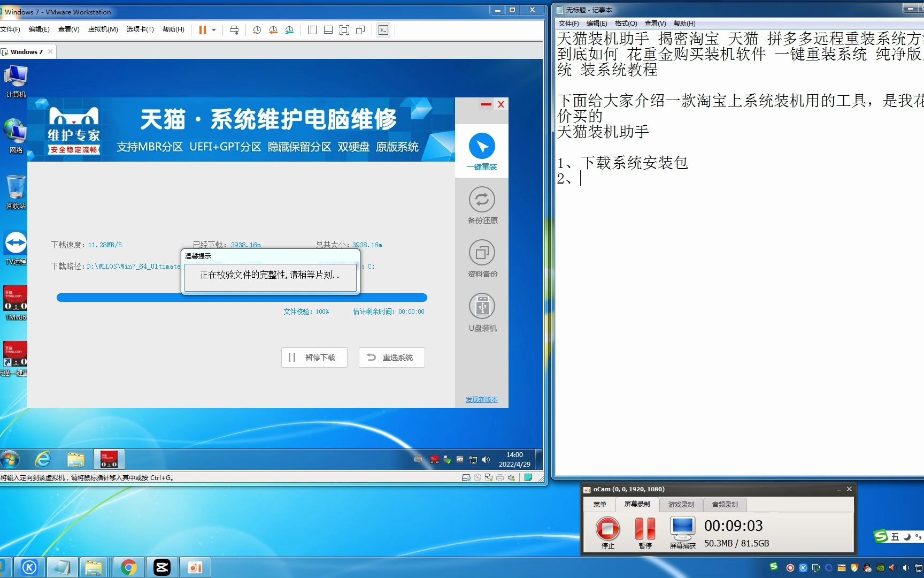Click the QQ penguin icon in host tray

point(867,568)
